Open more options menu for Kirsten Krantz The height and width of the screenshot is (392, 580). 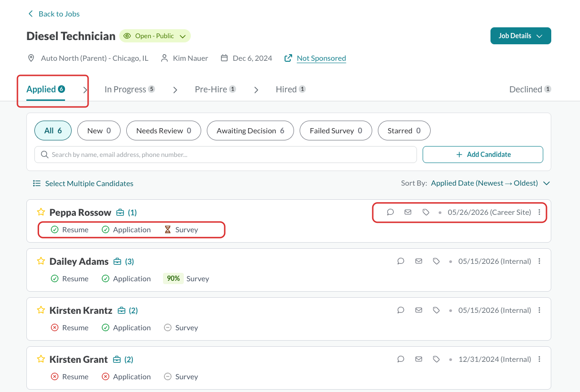[x=539, y=310]
